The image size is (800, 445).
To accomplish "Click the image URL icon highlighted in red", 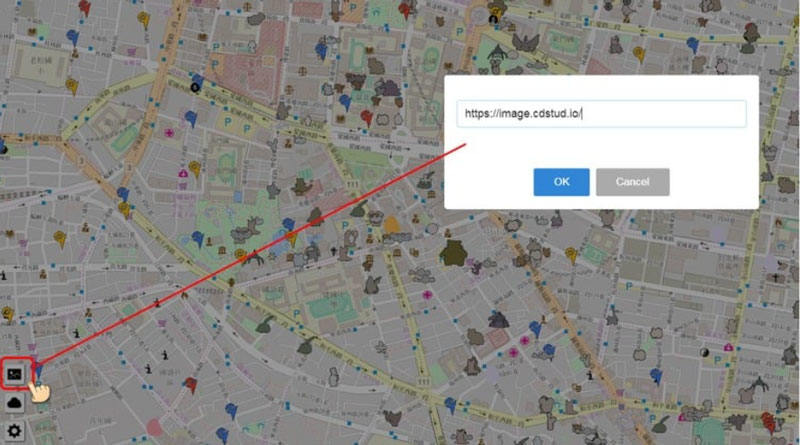I will 14,374.
